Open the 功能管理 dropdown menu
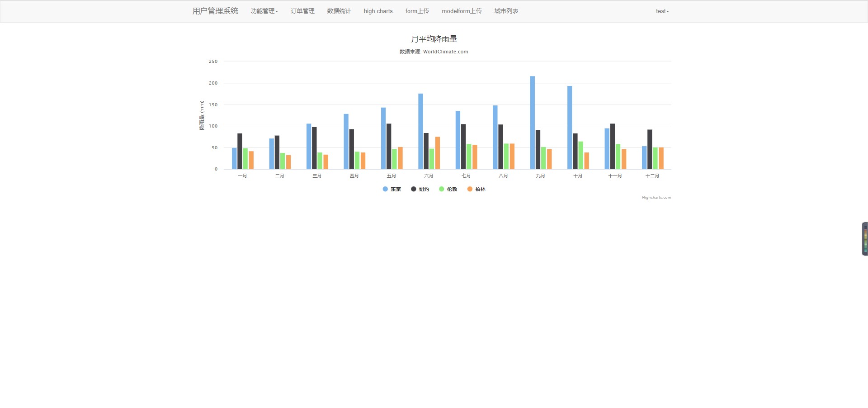 (x=264, y=11)
